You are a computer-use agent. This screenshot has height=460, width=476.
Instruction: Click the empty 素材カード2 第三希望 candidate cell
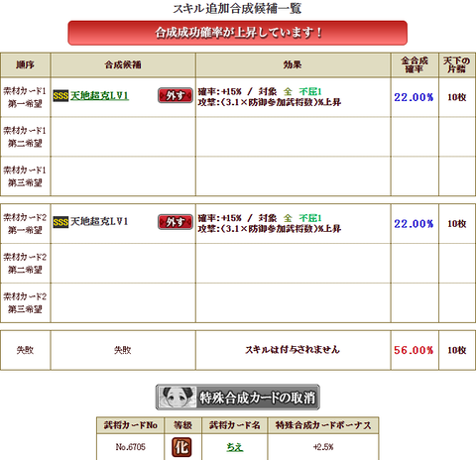[x=123, y=302]
